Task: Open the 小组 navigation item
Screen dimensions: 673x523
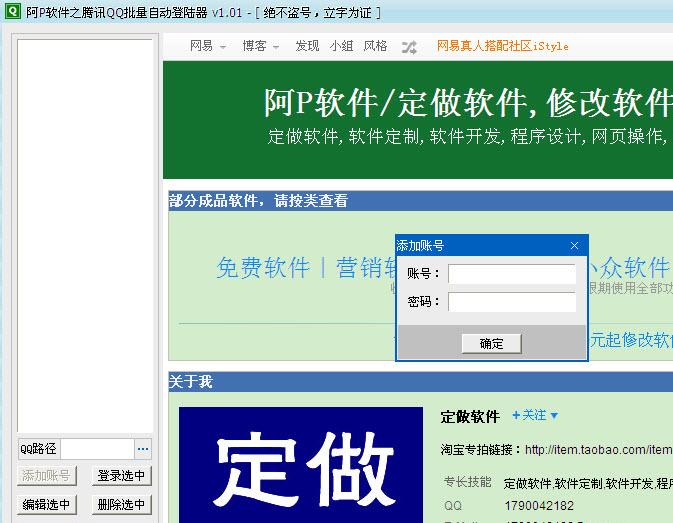Action: click(341, 46)
